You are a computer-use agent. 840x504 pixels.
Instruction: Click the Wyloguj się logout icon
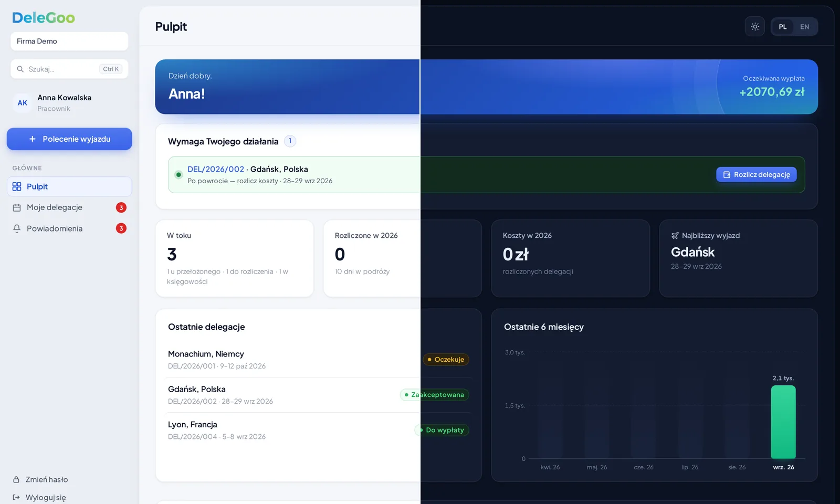(16, 497)
